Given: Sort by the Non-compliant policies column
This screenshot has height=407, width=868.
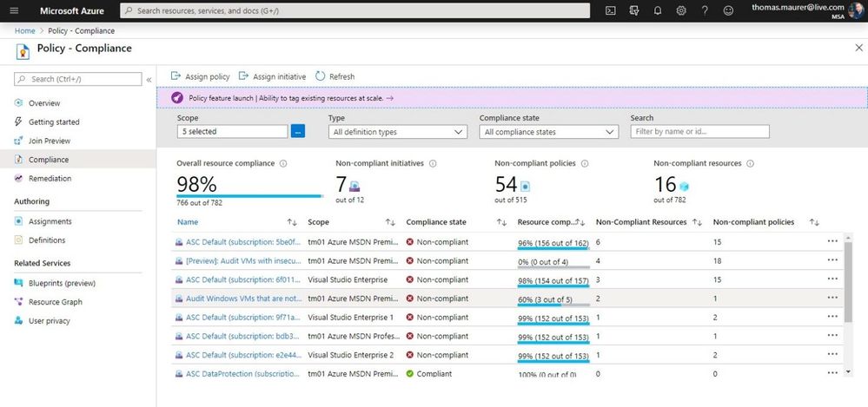Looking at the screenshot, I should pyautogui.click(x=814, y=222).
